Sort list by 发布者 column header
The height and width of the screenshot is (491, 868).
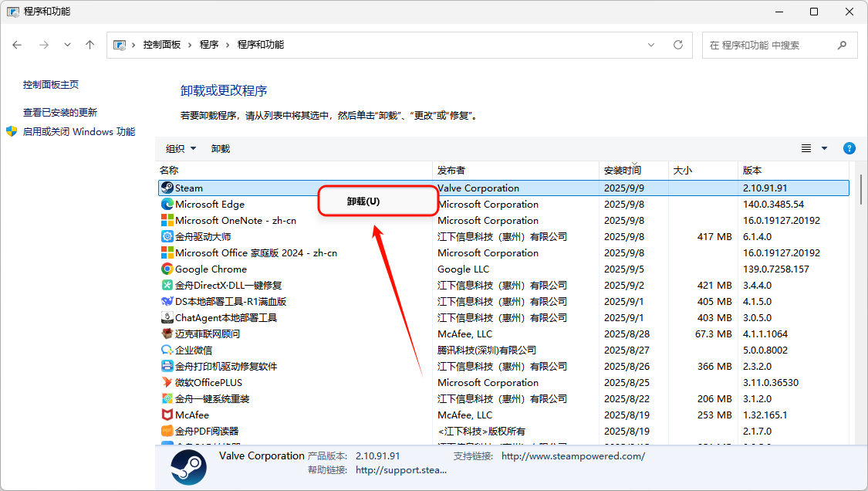click(516, 170)
